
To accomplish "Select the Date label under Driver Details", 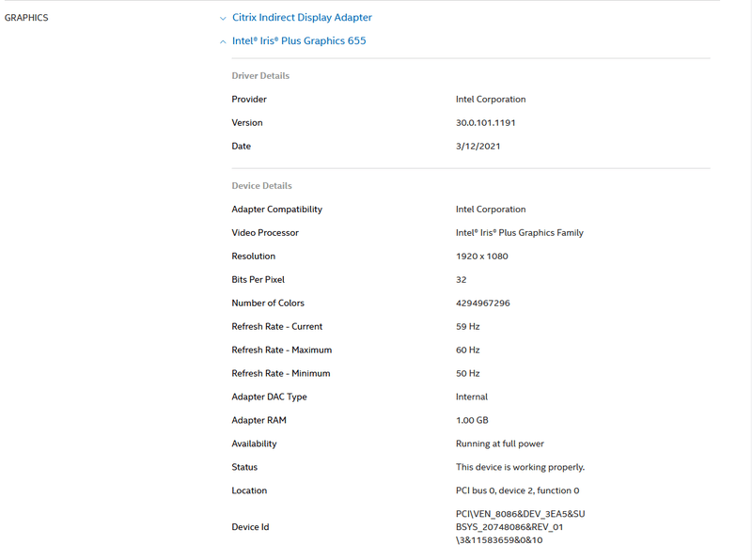I will (x=241, y=147).
